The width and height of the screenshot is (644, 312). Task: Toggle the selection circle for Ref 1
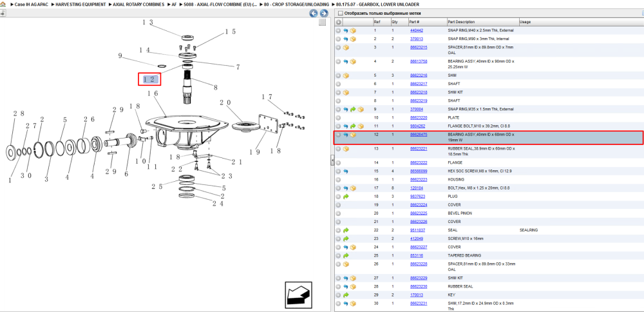click(339, 31)
